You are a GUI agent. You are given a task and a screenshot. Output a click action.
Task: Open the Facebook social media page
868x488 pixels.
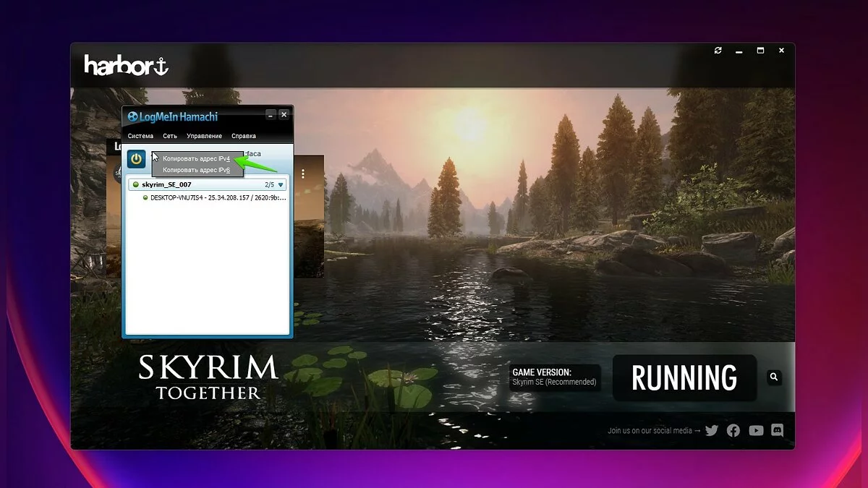point(733,431)
